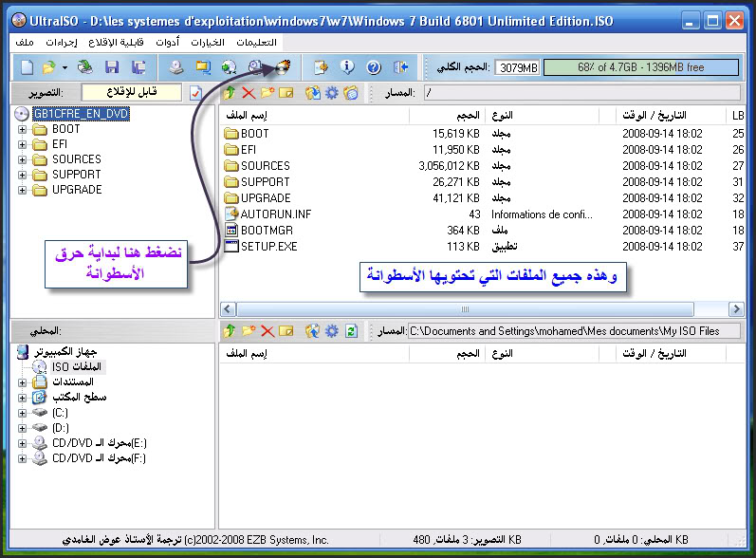Sort image files by النوع column header
Viewport: 756px width, 558px height.
[x=542, y=115]
